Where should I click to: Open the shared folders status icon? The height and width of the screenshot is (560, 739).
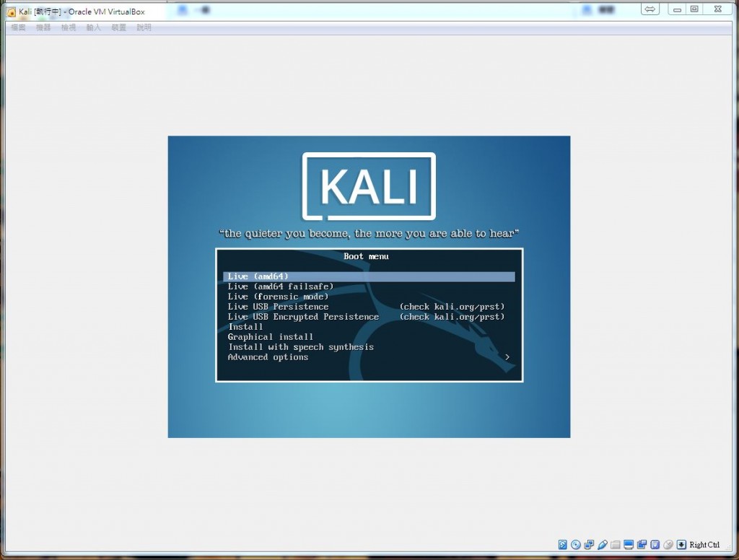[615, 545]
